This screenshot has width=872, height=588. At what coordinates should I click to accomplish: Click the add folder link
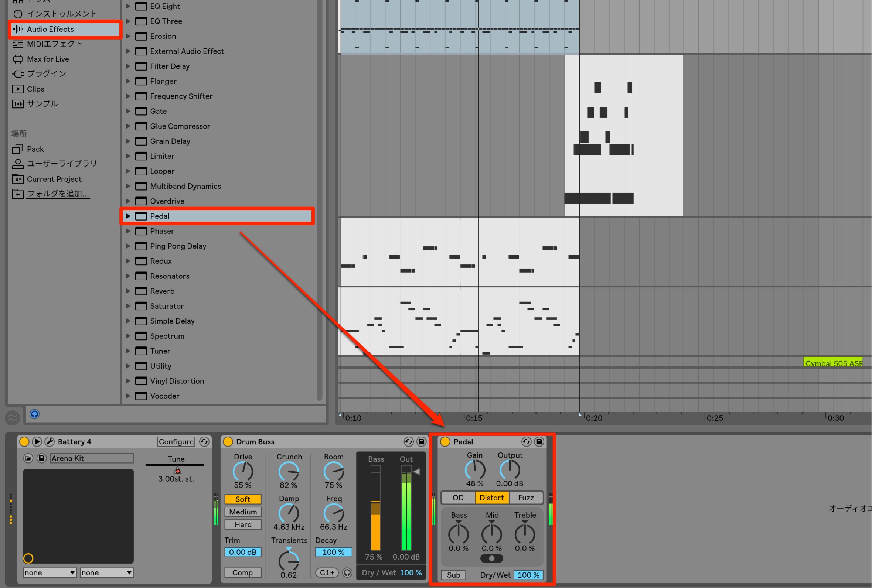pyautogui.click(x=58, y=194)
